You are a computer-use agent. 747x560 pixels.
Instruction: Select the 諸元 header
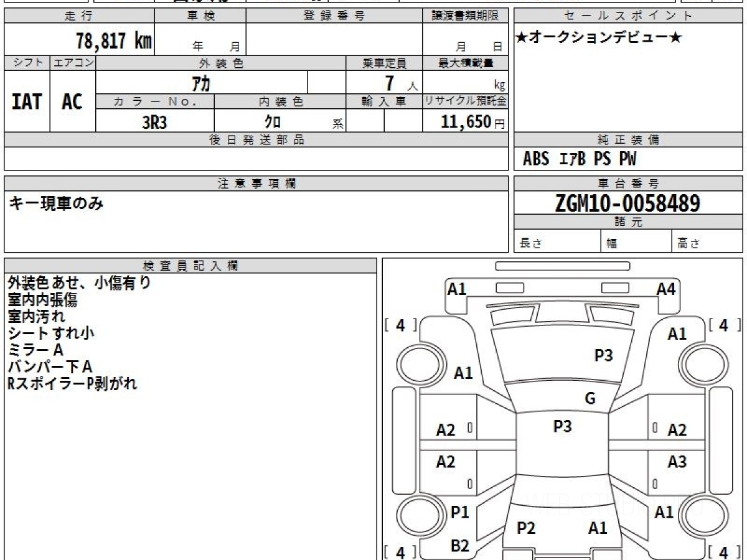pyautogui.click(x=628, y=222)
